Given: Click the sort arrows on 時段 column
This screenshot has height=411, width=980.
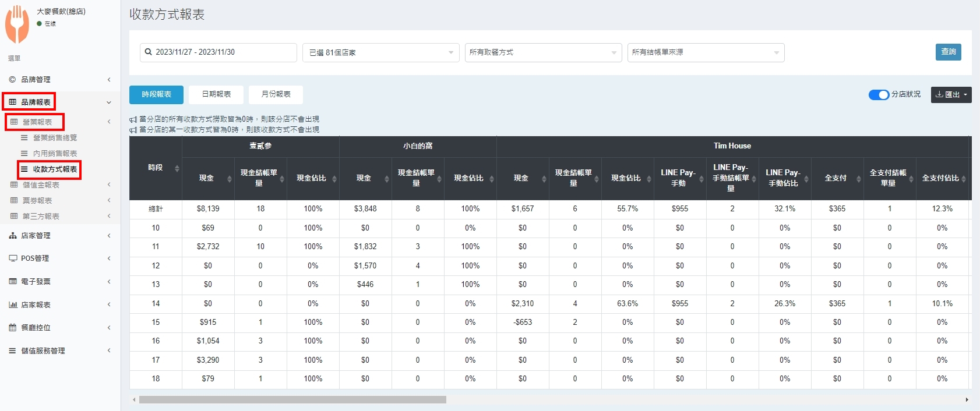Looking at the screenshot, I should point(177,168).
